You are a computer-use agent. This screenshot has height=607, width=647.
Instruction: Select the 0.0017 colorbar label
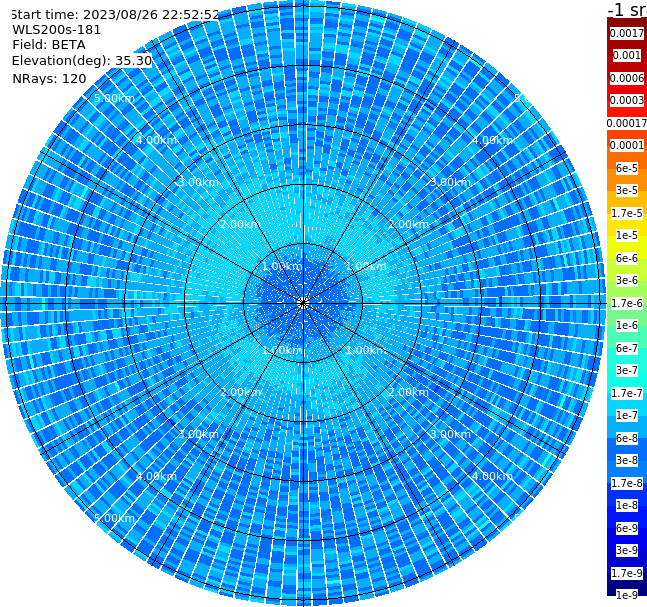627,33
